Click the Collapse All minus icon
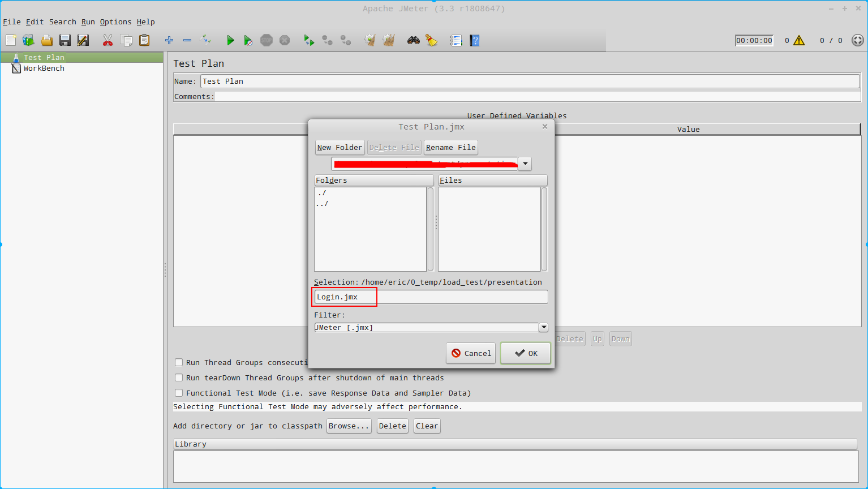 coord(187,40)
